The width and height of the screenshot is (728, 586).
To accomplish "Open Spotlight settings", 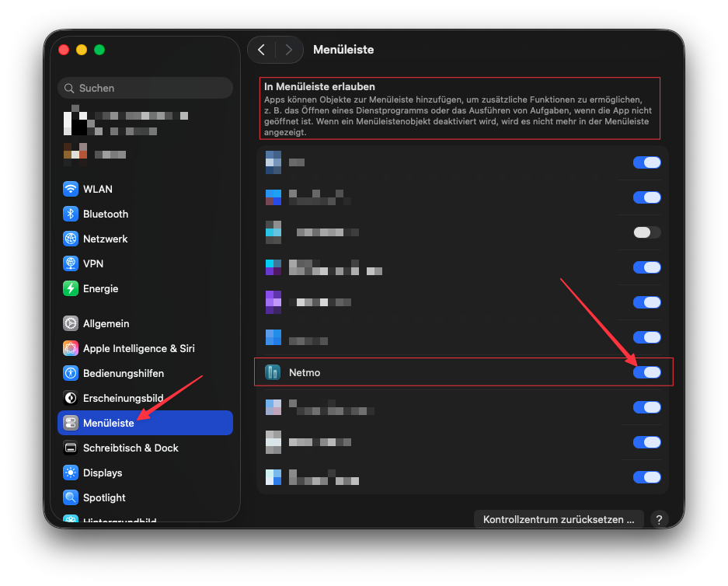I will 145,497.
